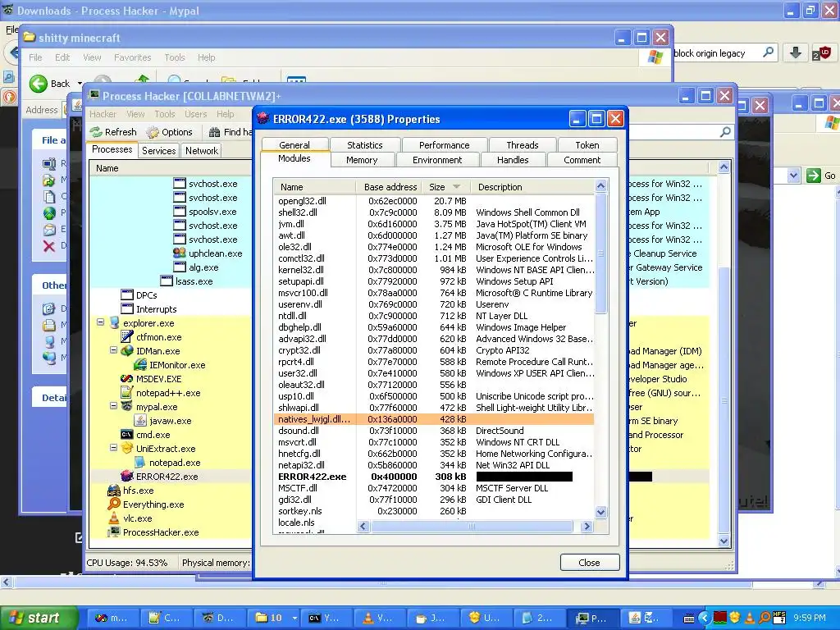Click the MSDEV.EXE icon in the process tree
The width and height of the screenshot is (840, 630).
pyautogui.click(x=127, y=379)
